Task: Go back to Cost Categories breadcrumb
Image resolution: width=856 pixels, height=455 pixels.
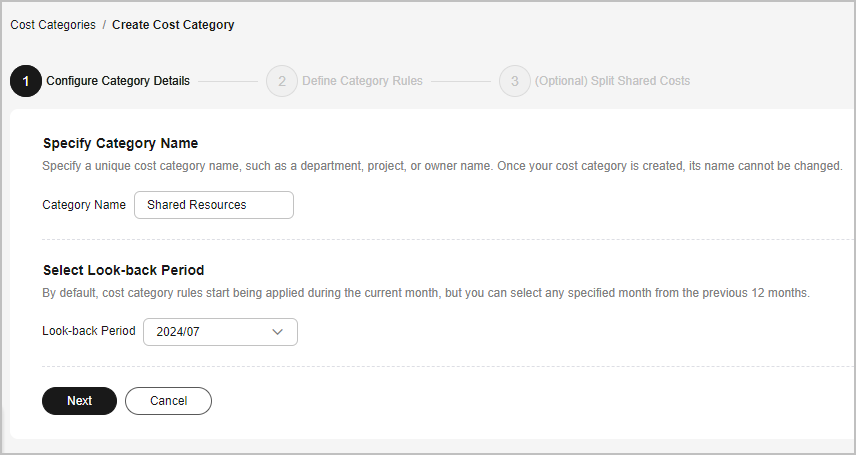Action: click(x=53, y=25)
